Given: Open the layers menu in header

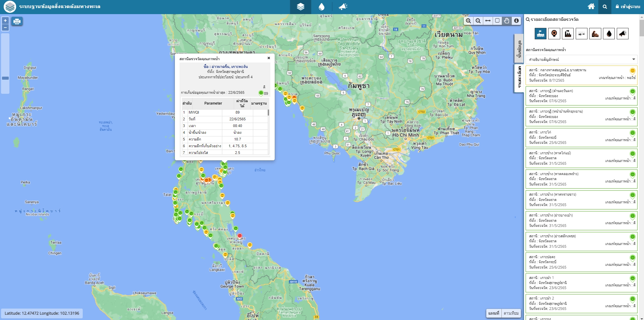Looking at the screenshot, I should pos(300,7).
